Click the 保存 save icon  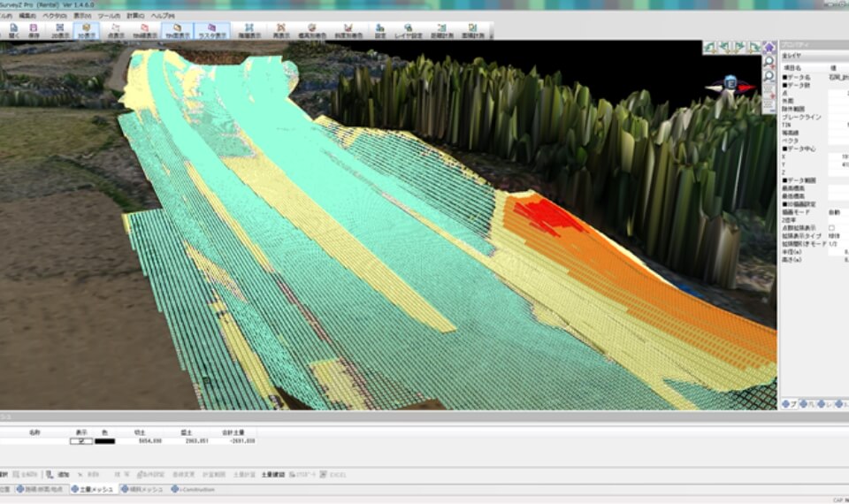(x=34, y=31)
